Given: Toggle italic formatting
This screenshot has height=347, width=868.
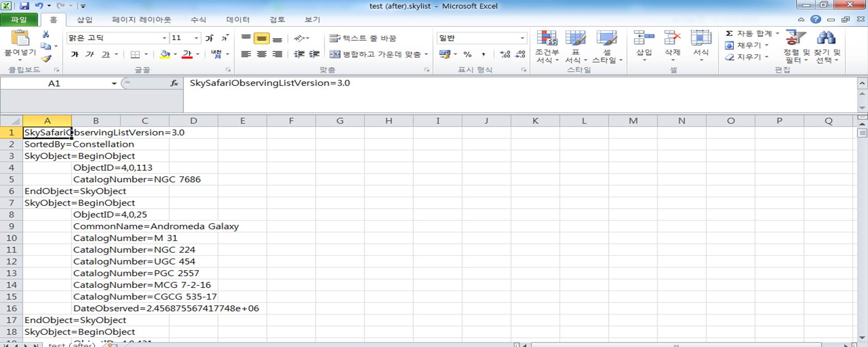Looking at the screenshot, I should click(x=90, y=54).
